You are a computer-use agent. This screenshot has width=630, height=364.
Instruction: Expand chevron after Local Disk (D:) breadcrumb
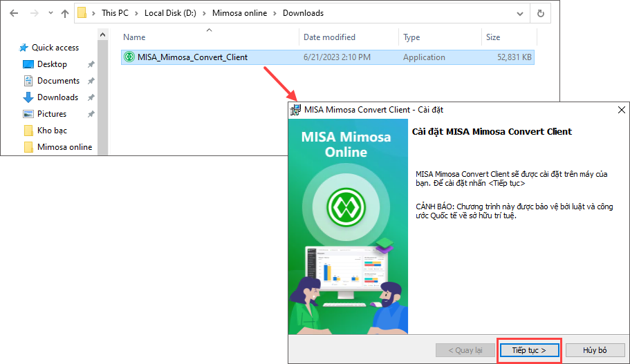(x=204, y=13)
